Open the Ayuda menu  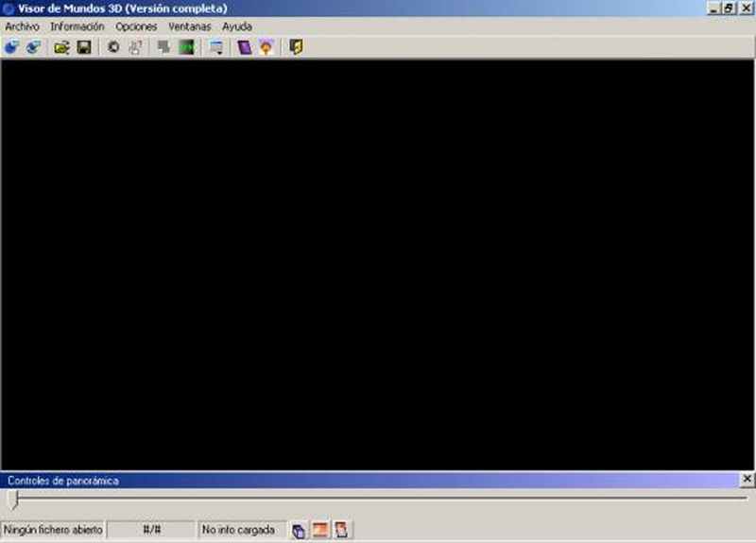tap(237, 26)
